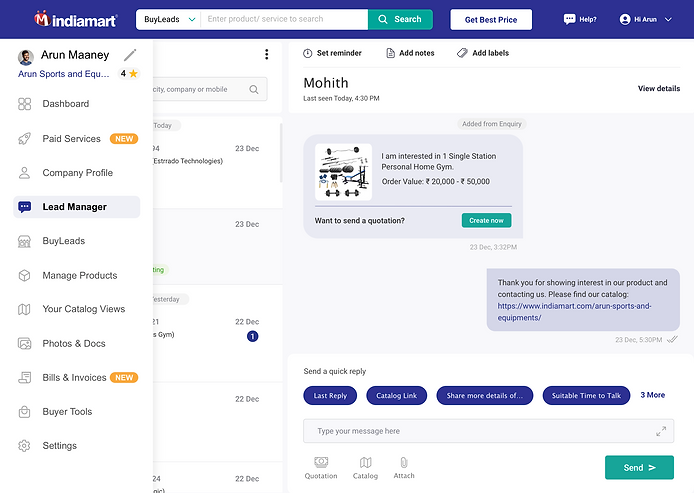Click the Add notes icon
This screenshot has height=493, width=694.
pos(390,53)
